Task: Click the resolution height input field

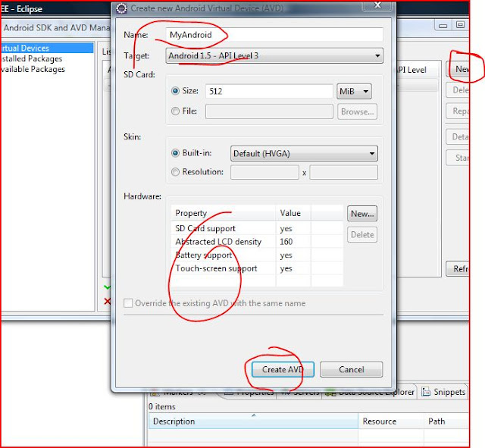Action: 343,172
